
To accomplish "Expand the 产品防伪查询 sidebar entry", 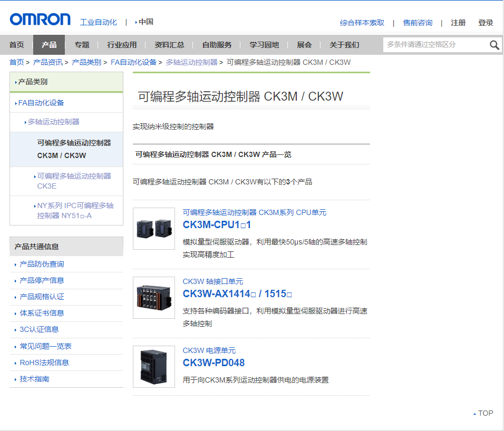I will (42, 264).
